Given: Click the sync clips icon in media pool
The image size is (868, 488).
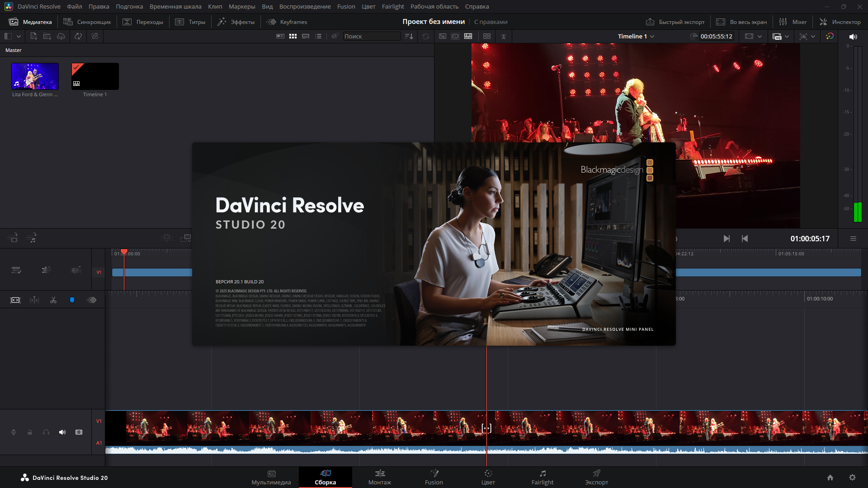Looking at the screenshot, I should click(x=78, y=36).
